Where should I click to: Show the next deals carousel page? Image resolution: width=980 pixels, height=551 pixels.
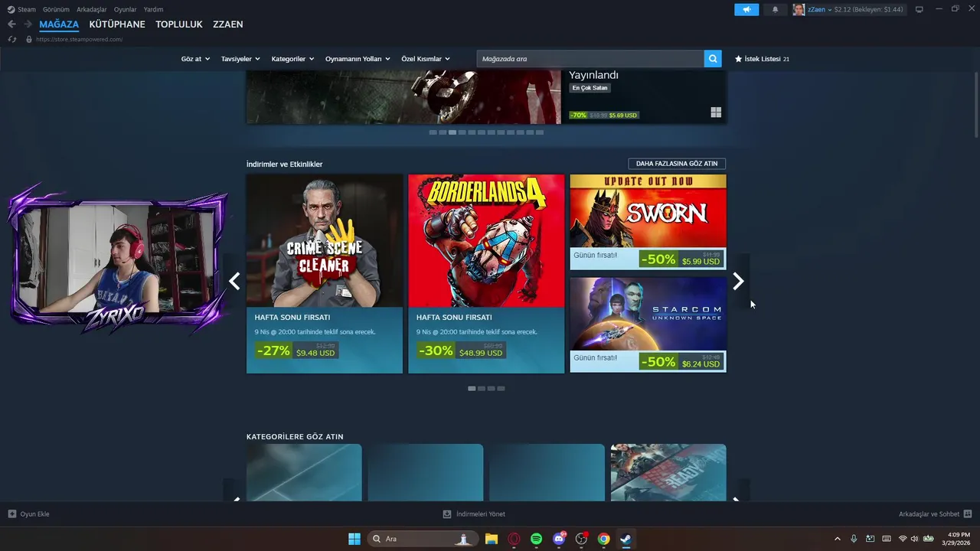[x=738, y=282]
